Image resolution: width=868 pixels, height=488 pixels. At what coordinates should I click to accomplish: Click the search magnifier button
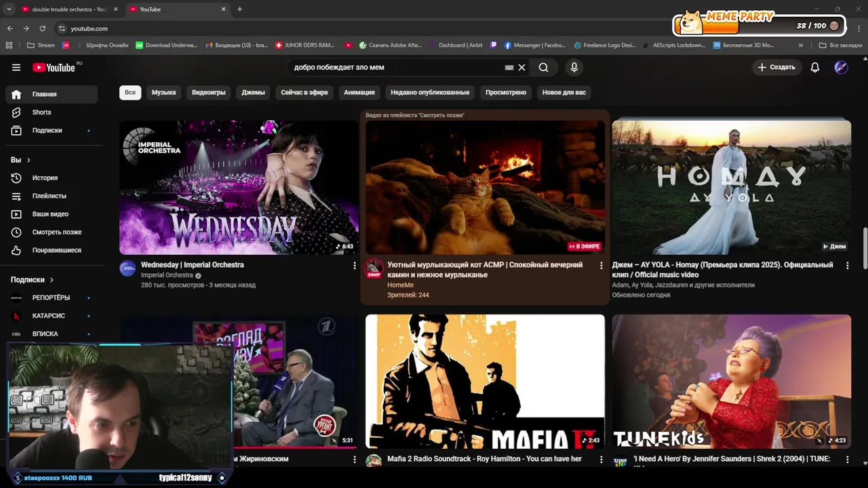click(543, 67)
